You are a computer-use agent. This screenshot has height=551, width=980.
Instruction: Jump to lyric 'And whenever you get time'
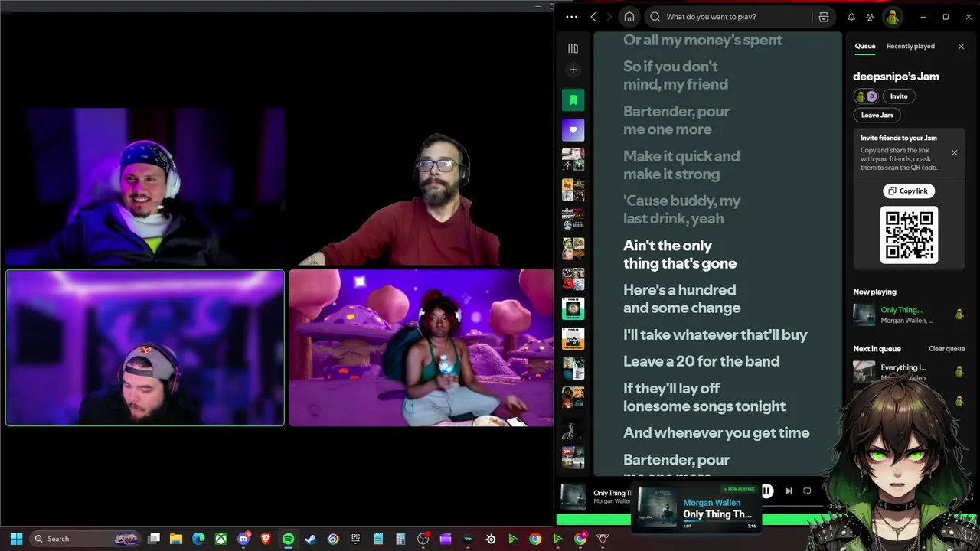[716, 433]
